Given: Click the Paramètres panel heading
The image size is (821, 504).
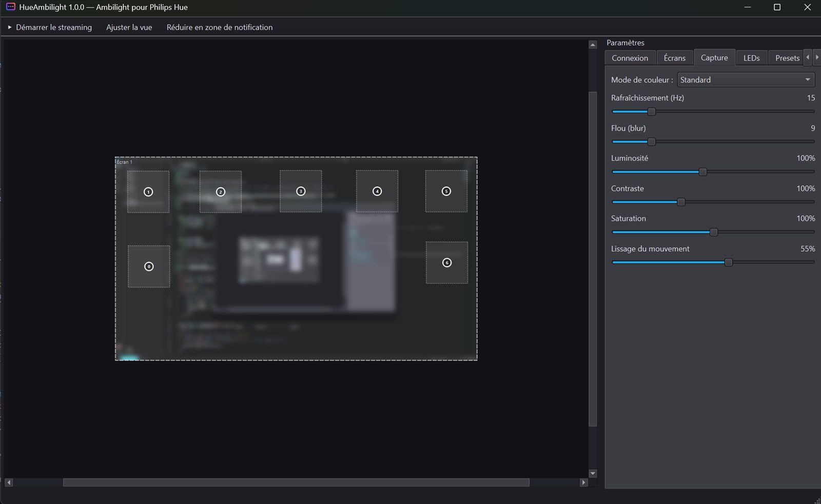Looking at the screenshot, I should 625,43.
